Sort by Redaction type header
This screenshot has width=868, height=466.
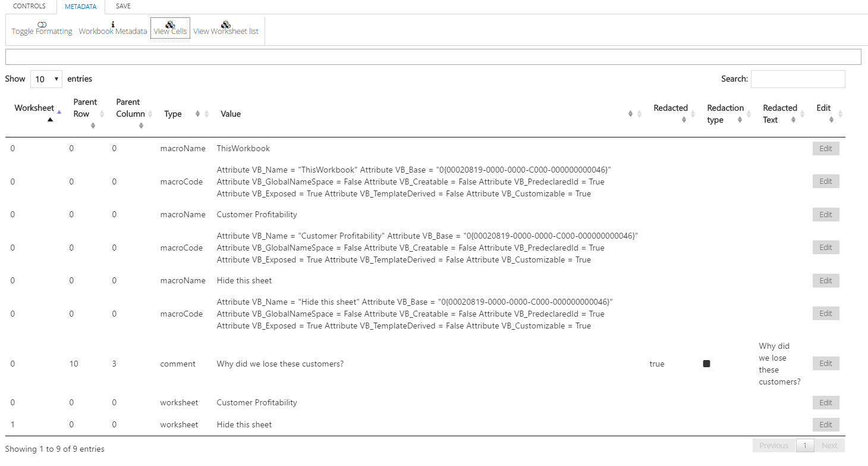coord(725,114)
